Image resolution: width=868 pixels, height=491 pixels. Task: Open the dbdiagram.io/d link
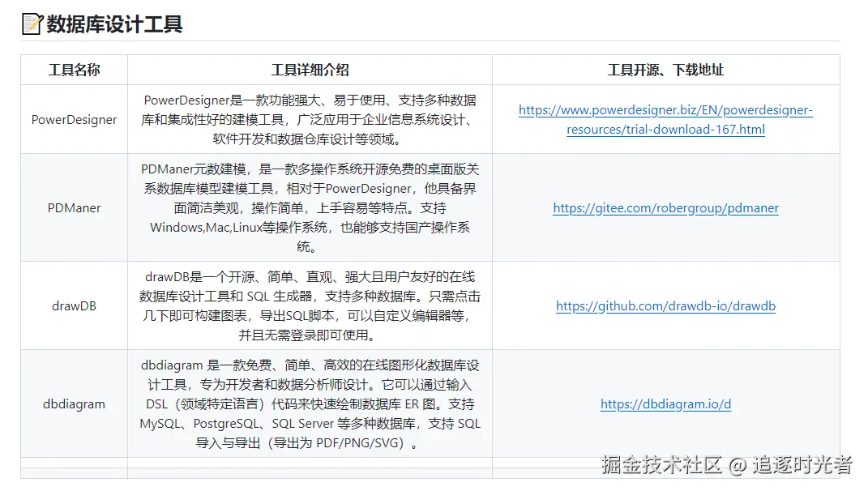click(x=665, y=404)
